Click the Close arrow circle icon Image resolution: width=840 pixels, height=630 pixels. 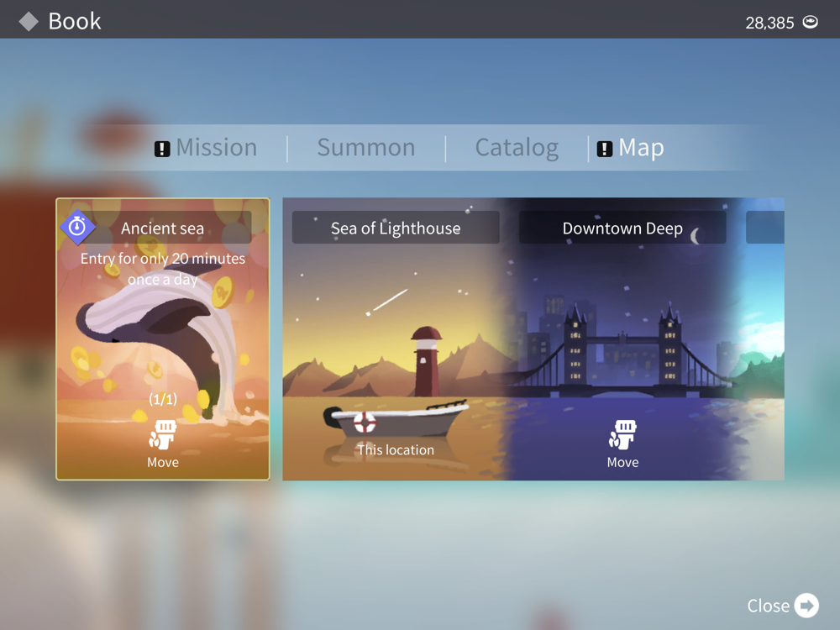(x=806, y=606)
